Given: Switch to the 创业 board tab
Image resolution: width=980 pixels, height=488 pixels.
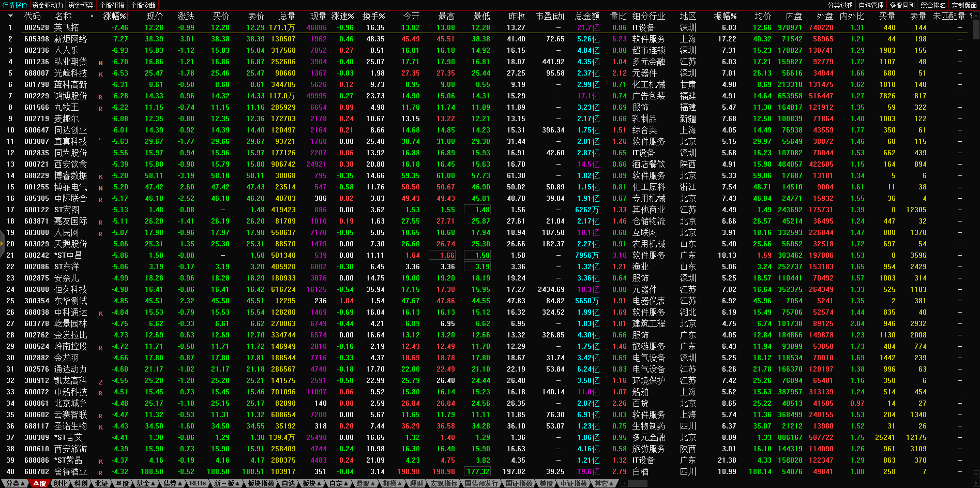Looking at the screenshot, I should [x=61, y=483].
